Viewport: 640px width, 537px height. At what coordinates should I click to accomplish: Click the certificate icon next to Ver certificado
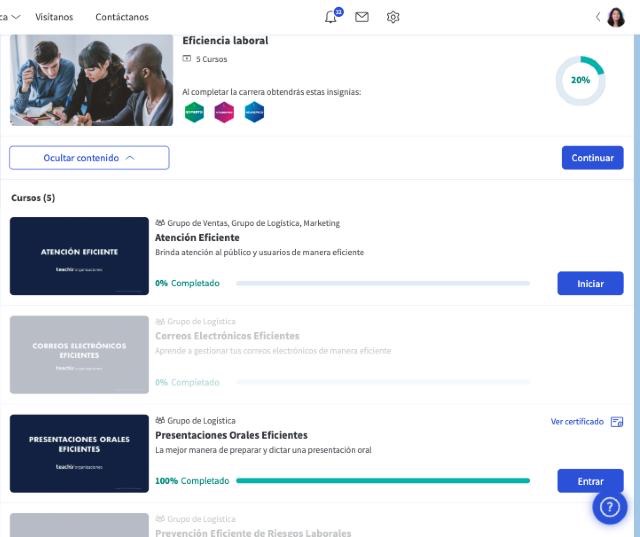point(617,422)
